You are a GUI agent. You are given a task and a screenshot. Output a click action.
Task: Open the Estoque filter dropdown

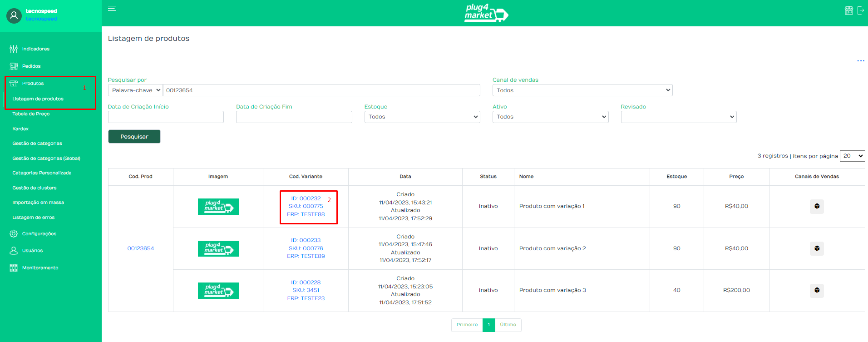coord(422,117)
